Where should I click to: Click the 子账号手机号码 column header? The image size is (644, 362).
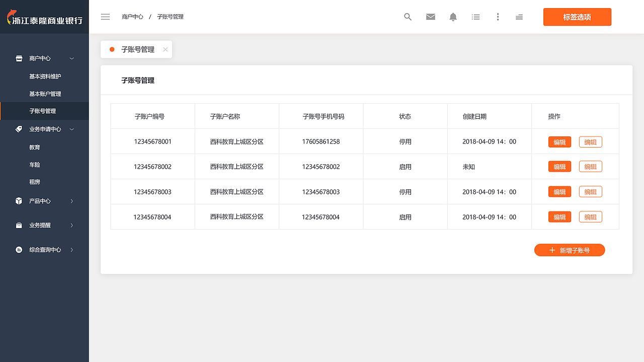324,116
